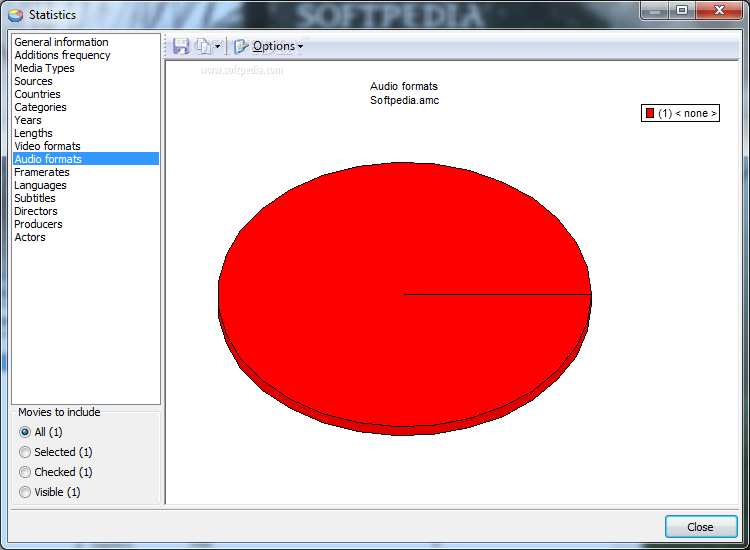Select Additions frequency in the list
This screenshot has width=750, height=550.
point(86,55)
